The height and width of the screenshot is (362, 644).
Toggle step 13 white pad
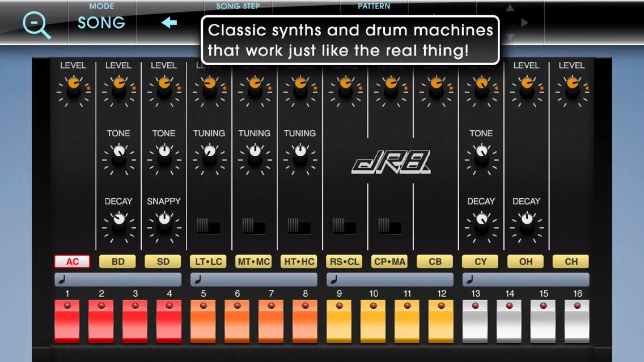(475, 321)
